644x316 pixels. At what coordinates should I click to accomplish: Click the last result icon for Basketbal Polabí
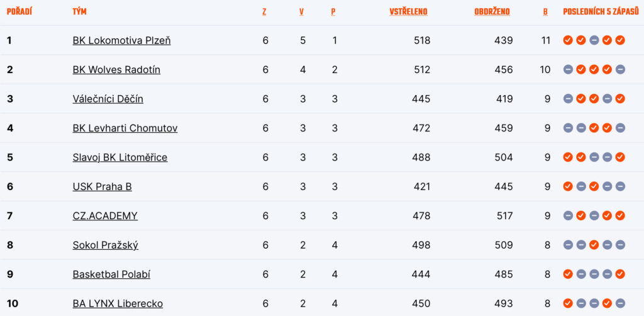(620, 274)
